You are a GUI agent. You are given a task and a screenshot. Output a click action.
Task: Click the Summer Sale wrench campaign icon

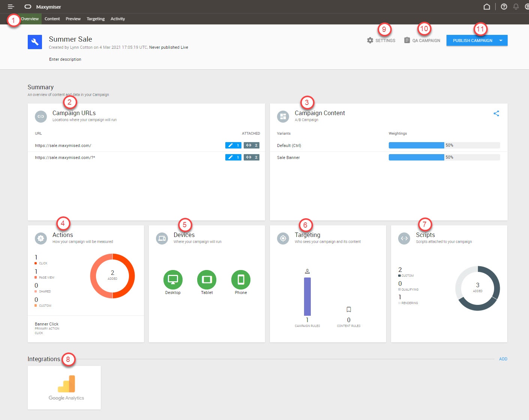point(35,42)
